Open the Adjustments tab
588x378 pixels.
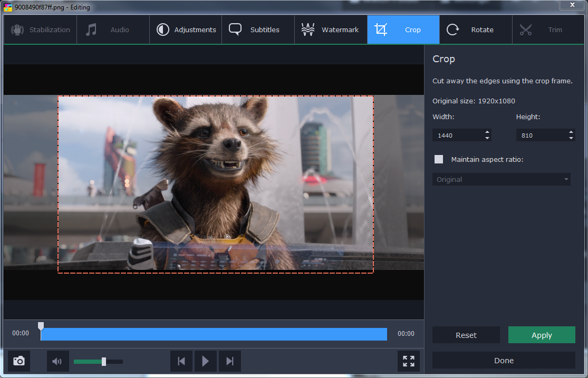pos(186,30)
